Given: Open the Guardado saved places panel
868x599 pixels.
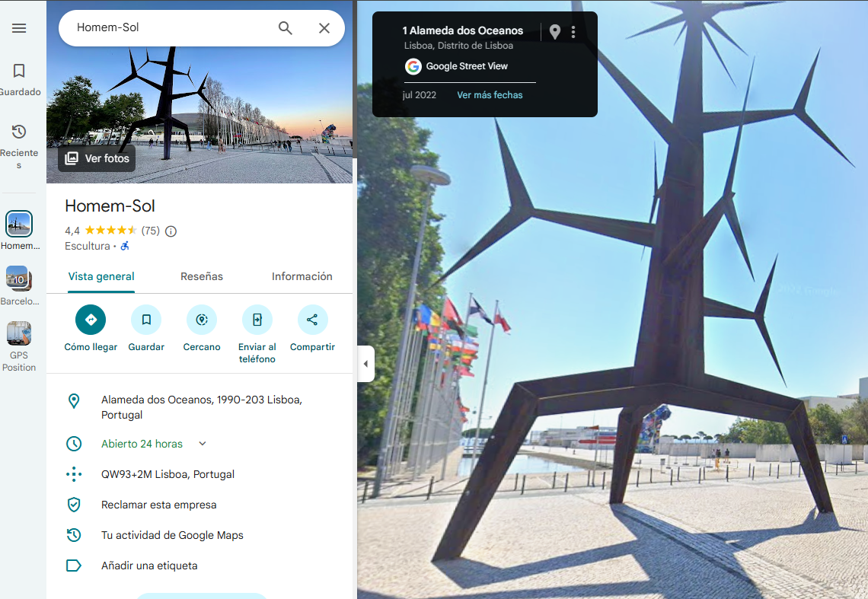Looking at the screenshot, I should pos(19,79).
